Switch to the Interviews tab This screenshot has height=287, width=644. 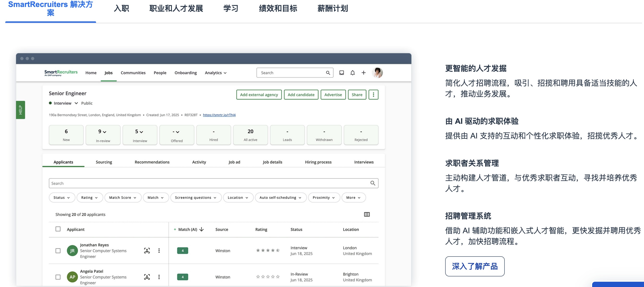(x=364, y=162)
